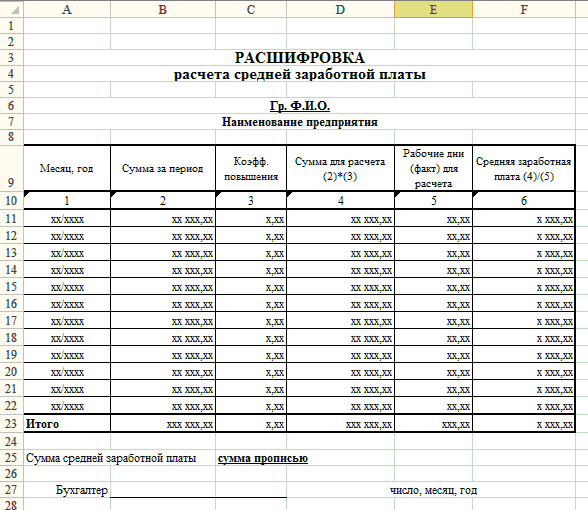588x510 pixels.
Task: Click column number '4' cell in row 10
Action: pos(340,200)
